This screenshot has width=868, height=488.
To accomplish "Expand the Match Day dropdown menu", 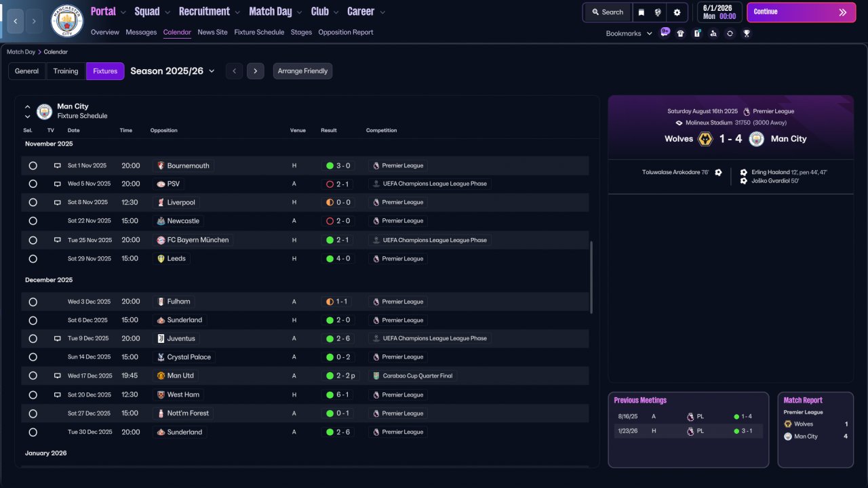I will pos(276,12).
